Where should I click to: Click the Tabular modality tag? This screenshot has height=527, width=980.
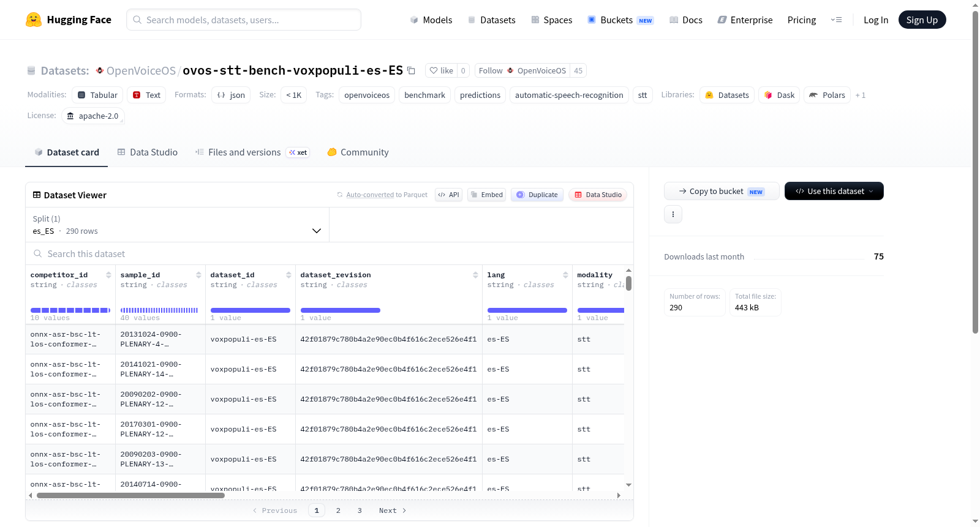pyautogui.click(x=98, y=95)
